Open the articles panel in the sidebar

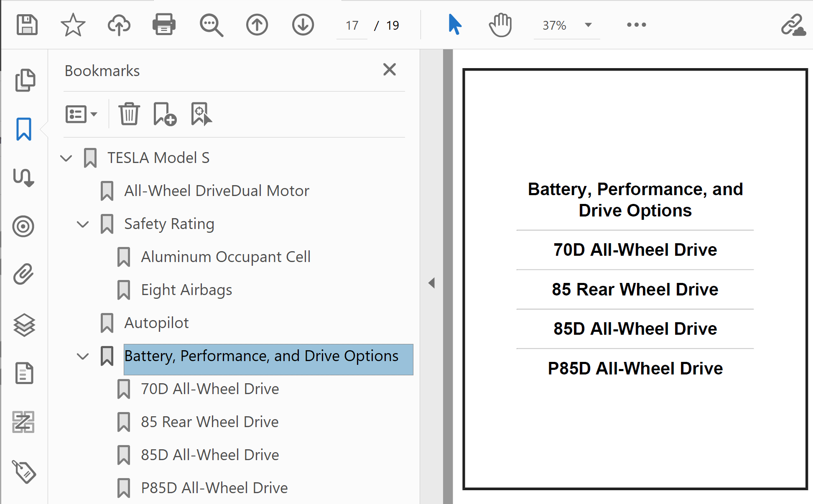(x=23, y=178)
